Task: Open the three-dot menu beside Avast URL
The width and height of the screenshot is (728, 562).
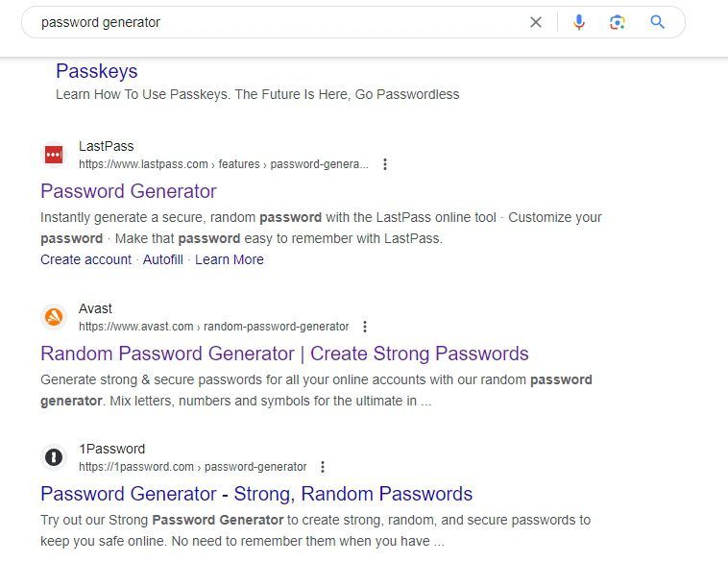Action: coord(365,327)
